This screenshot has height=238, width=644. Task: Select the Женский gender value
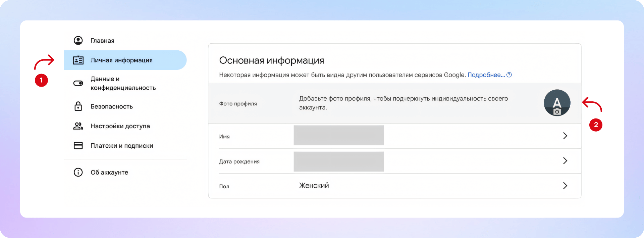pyautogui.click(x=314, y=186)
